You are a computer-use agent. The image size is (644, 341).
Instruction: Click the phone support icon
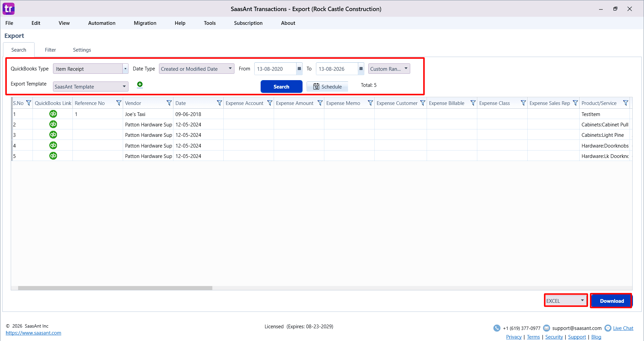[x=497, y=328]
